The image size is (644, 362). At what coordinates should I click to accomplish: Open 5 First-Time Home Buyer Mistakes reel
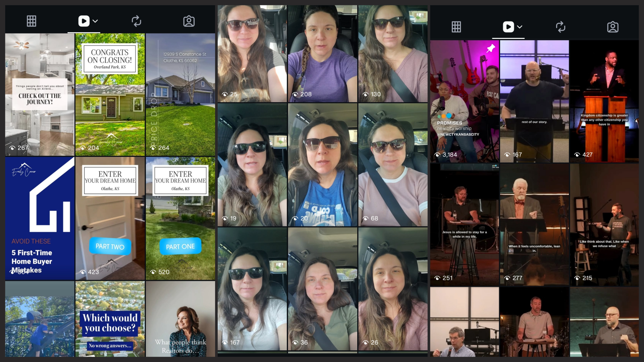pyautogui.click(x=40, y=219)
